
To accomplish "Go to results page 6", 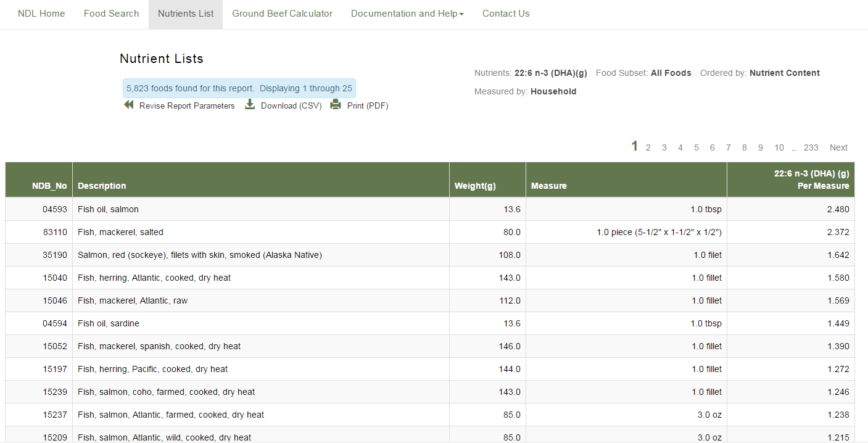I will tap(713, 147).
